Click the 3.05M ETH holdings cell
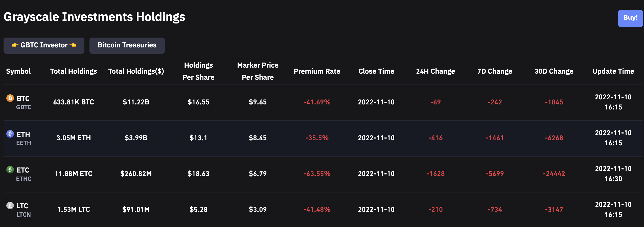The image size is (644, 227). [74, 138]
